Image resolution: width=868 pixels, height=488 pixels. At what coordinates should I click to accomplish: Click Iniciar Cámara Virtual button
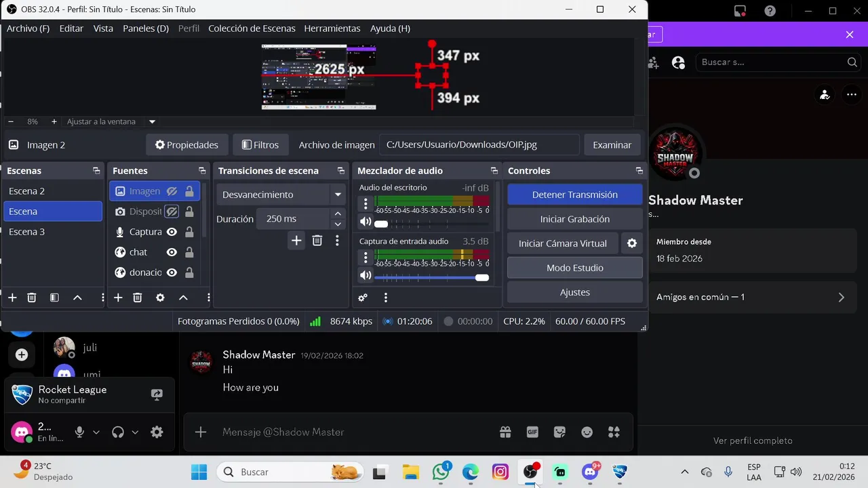point(563,243)
